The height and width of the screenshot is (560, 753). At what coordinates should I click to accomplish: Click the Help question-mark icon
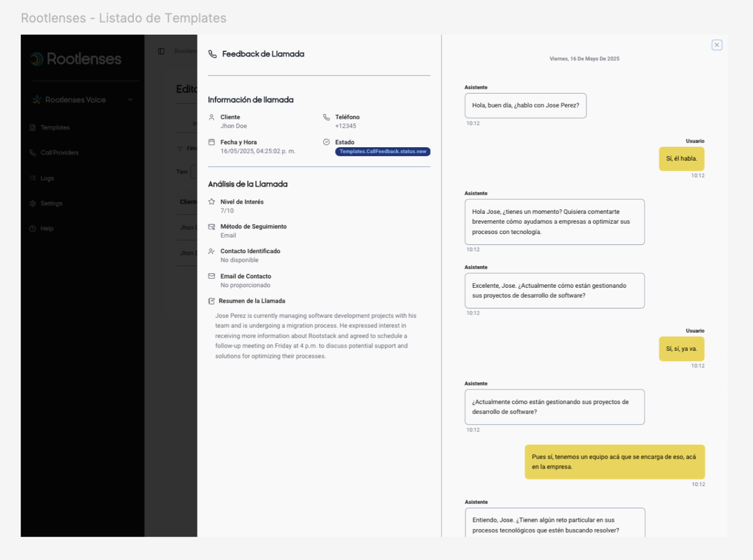pos(33,228)
